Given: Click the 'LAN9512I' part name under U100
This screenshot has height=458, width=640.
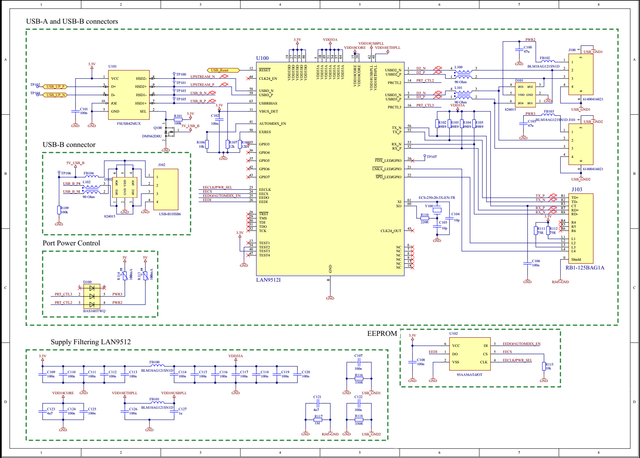Looking at the screenshot, I should (x=269, y=280).
